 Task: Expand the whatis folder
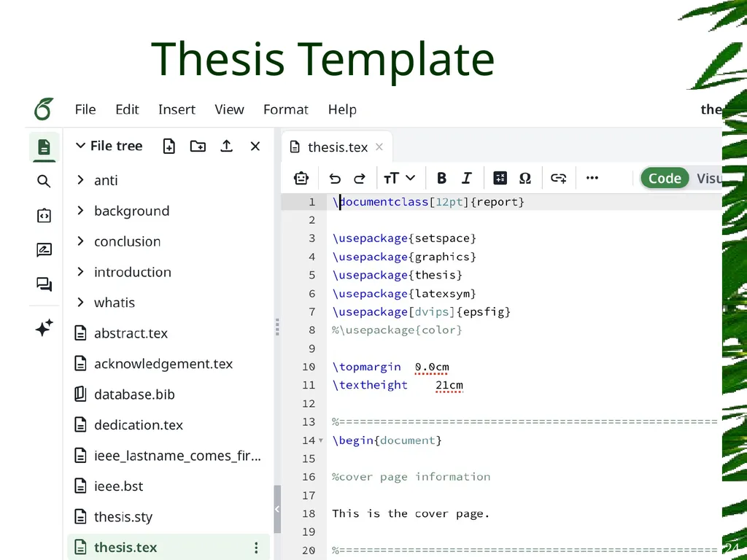[x=80, y=302]
